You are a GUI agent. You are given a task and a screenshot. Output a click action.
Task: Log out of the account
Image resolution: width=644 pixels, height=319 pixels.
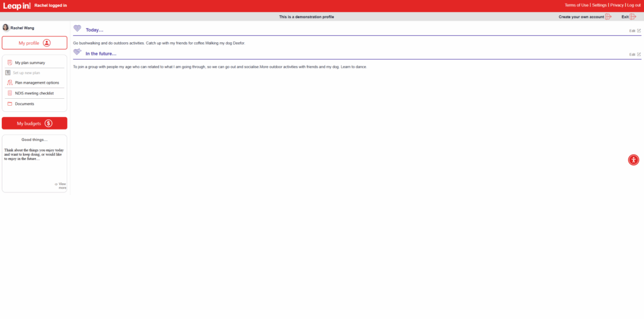tap(633, 5)
